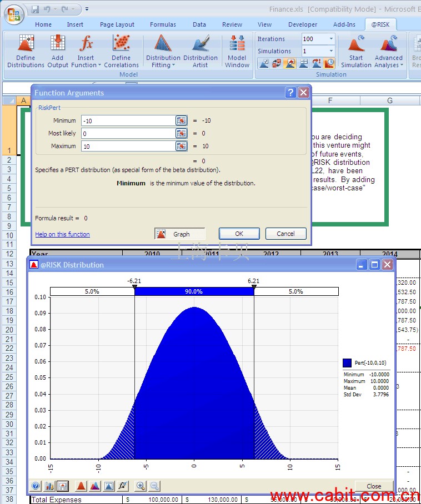Click the Minimum input field
Image resolution: width=421 pixels, height=504 pixels.
coord(128,120)
